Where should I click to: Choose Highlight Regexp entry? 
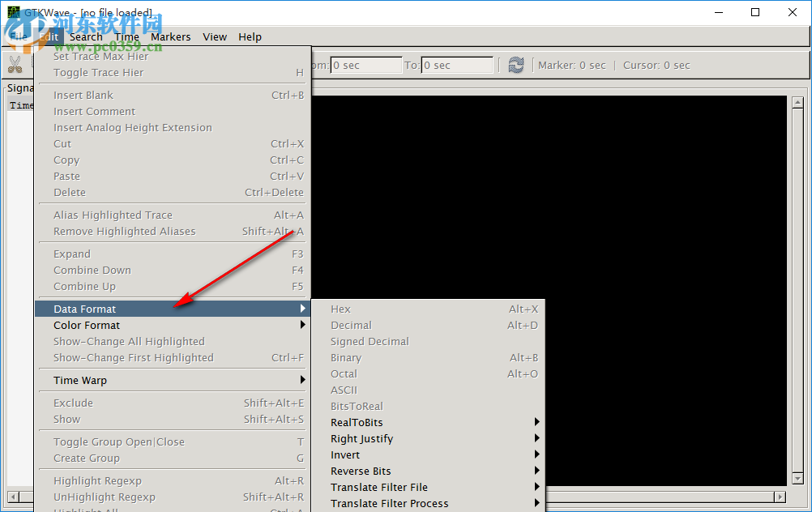coord(173,481)
